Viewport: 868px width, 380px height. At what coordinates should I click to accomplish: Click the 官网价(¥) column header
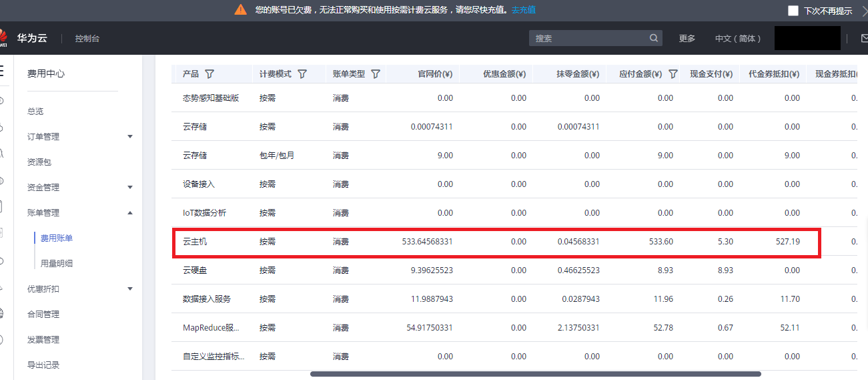point(435,74)
